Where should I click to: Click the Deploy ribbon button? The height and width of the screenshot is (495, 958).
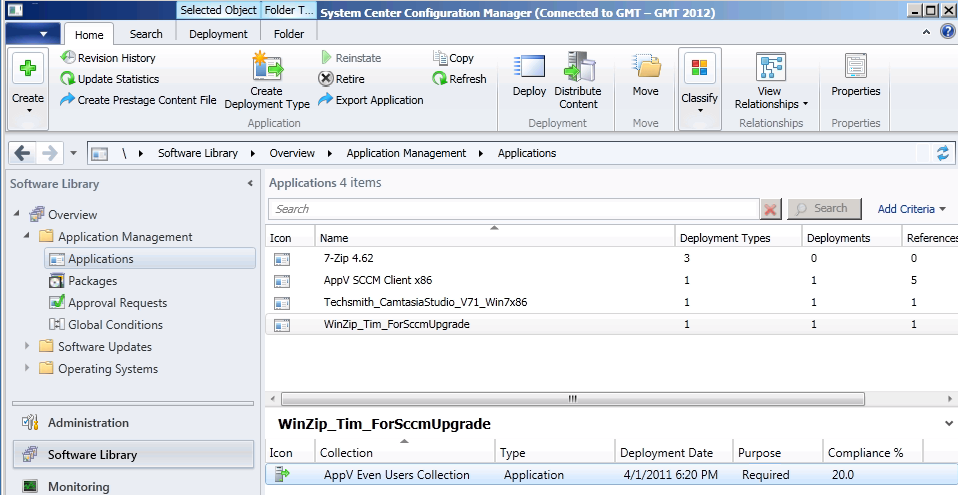coord(529,75)
